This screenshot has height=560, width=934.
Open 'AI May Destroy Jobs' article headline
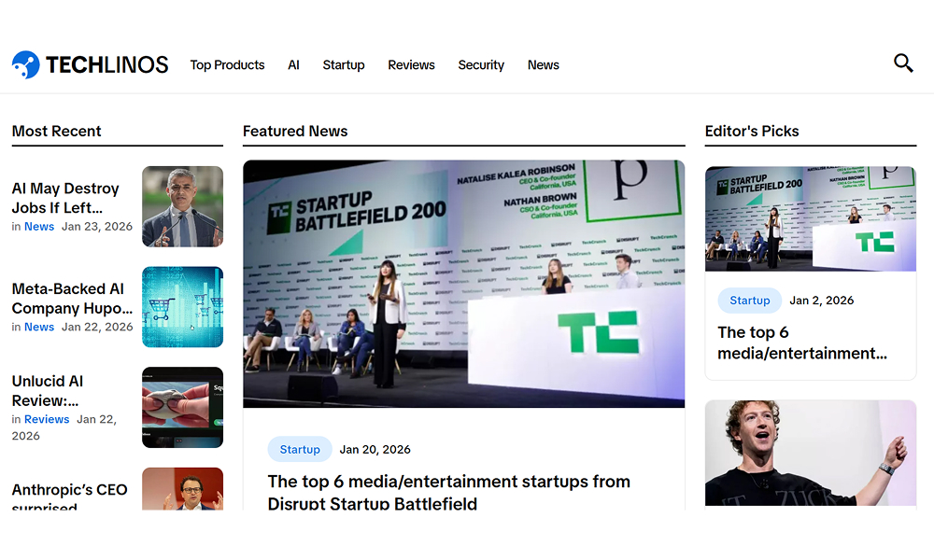65,198
